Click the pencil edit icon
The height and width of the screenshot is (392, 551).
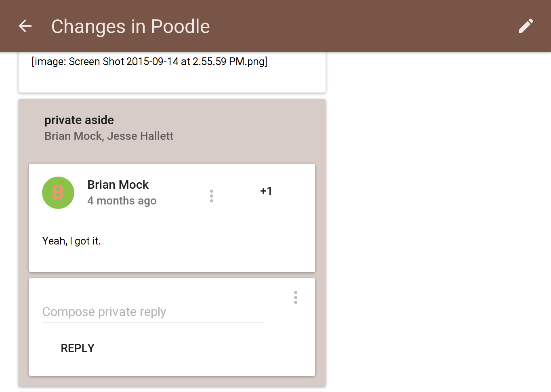point(526,26)
